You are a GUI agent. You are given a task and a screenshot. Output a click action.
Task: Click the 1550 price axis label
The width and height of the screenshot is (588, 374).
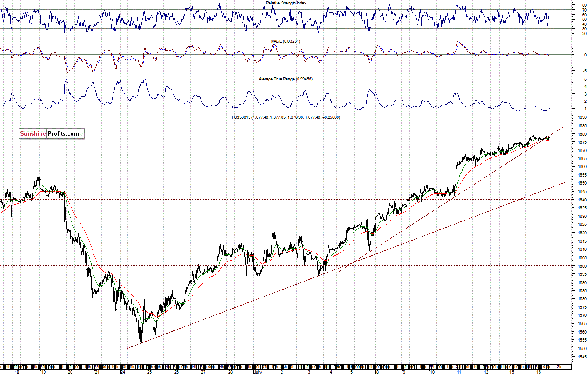[x=582, y=348]
